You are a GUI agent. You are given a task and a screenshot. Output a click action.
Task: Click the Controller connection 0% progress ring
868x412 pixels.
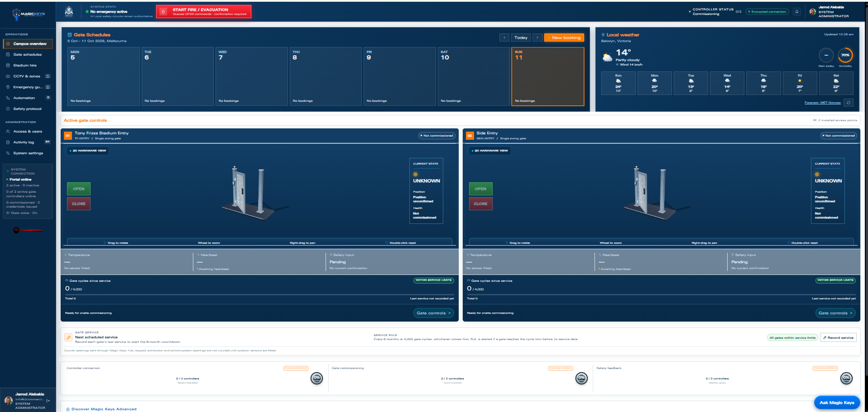pos(317,378)
